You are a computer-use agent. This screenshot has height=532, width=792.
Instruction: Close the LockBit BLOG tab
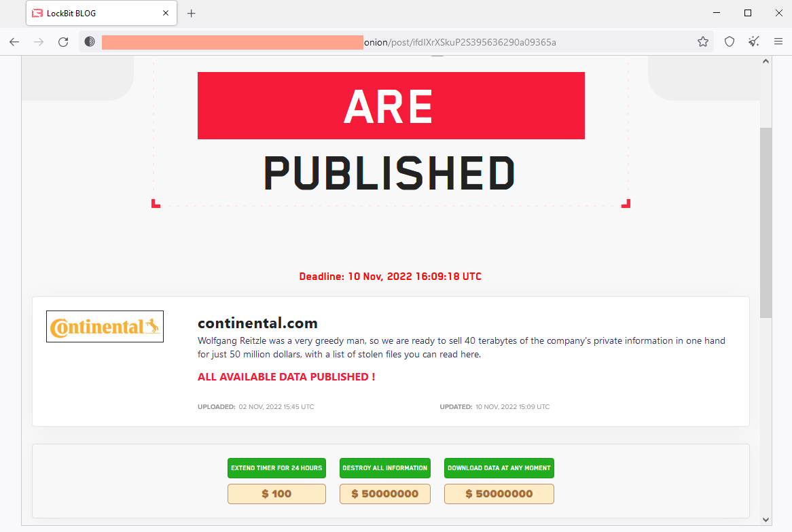[166, 13]
